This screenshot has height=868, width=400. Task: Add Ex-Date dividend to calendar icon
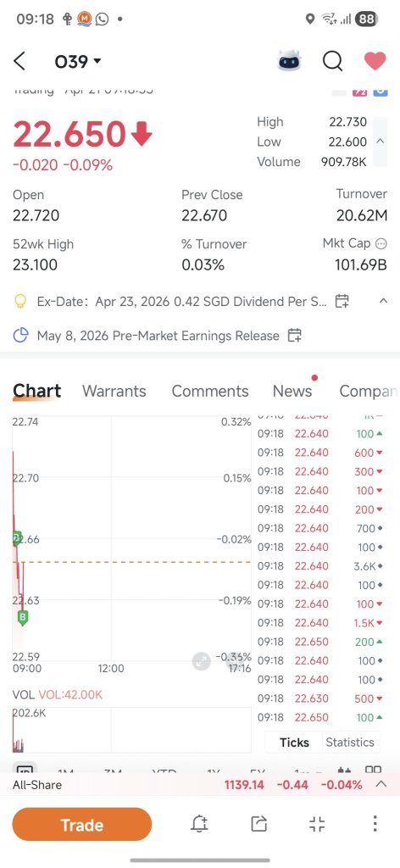(x=342, y=301)
